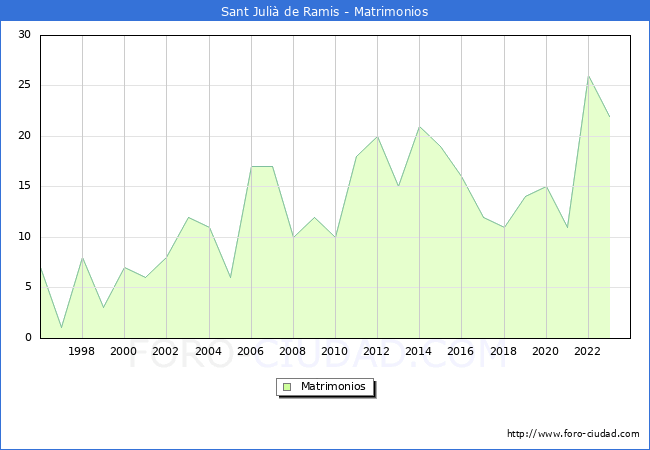Click the x-axis label 1998

click(x=81, y=351)
